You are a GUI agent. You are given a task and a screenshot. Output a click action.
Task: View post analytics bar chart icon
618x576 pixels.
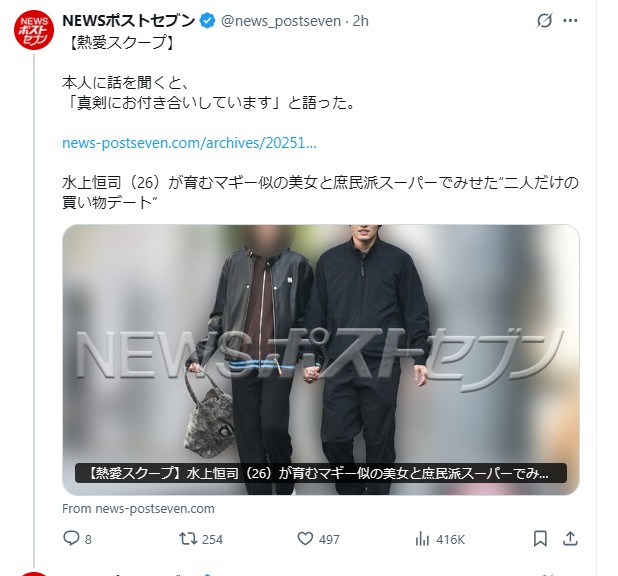422,539
